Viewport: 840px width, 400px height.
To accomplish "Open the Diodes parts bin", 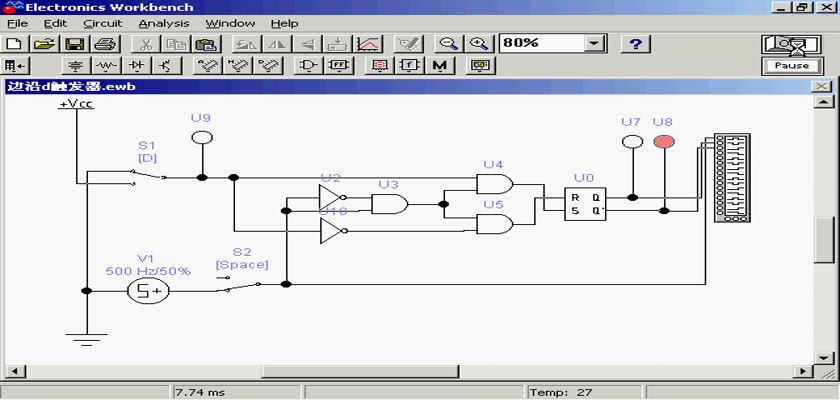I will (137, 66).
